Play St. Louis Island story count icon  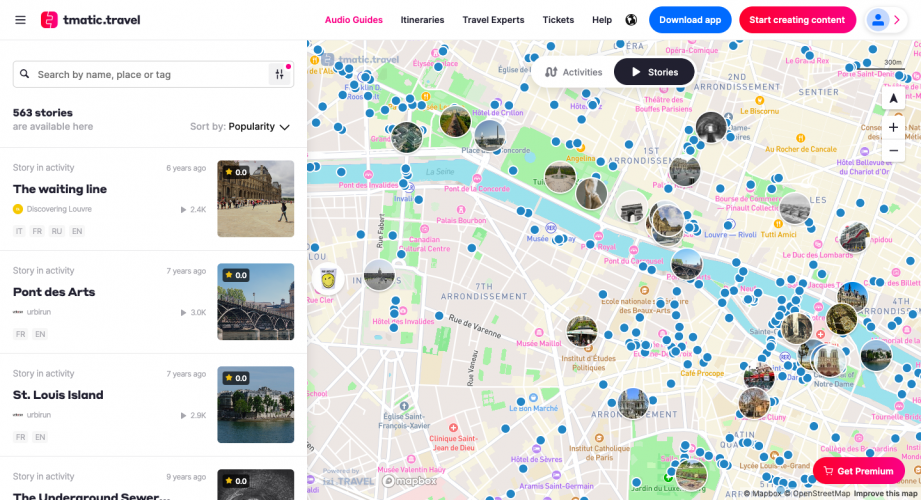click(183, 415)
